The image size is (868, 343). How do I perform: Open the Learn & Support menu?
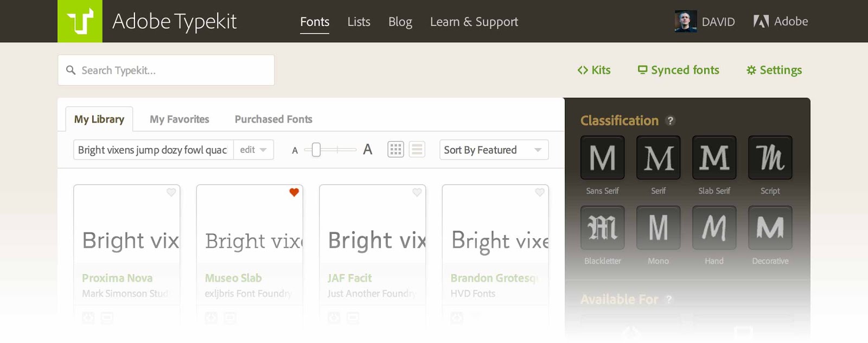coord(474,22)
